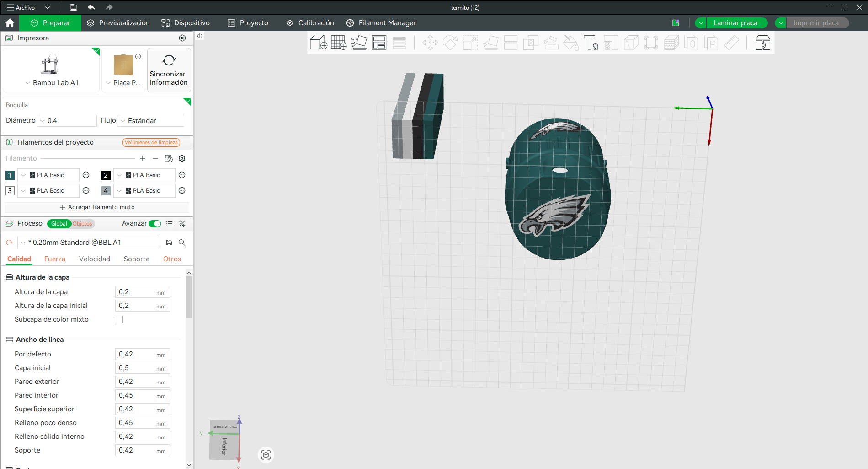Click filament 4 gray color swatch

pyautogui.click(x=106, y=191)
